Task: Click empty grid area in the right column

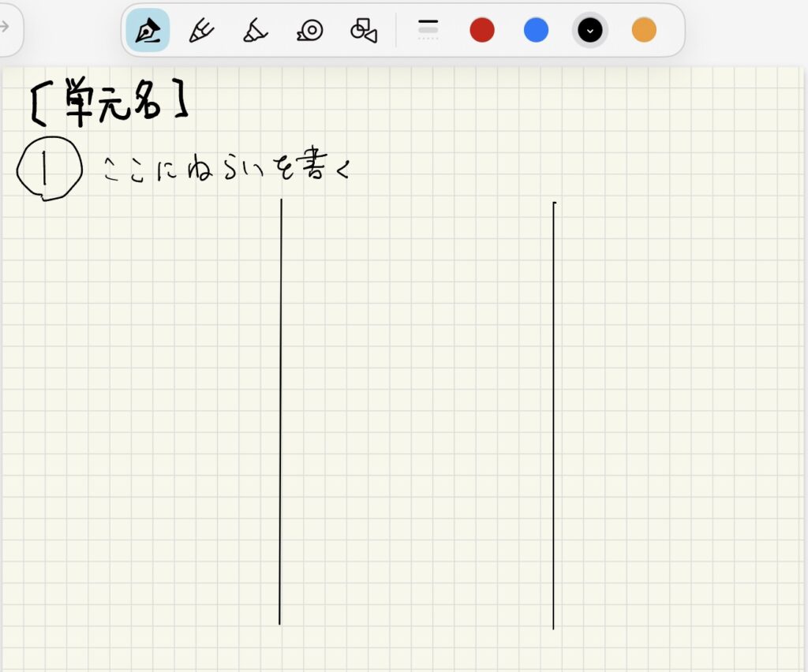Action: point(679,410)
